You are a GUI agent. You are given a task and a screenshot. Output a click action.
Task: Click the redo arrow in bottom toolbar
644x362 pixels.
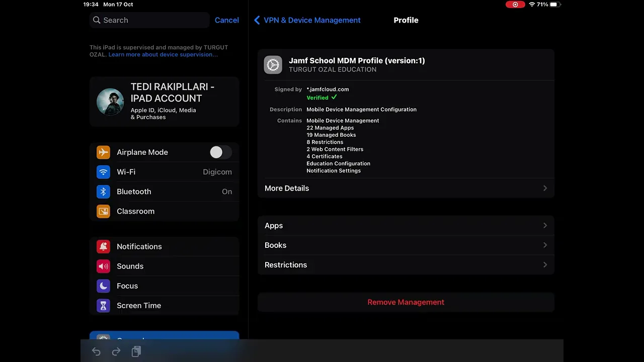pyautogui.click(x=116, y=352)
